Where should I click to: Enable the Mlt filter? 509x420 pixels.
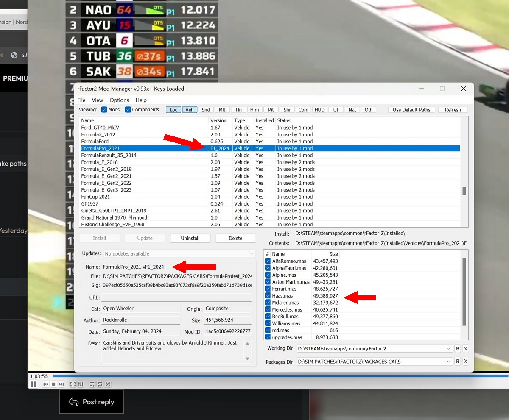pyautogui.click(x=222, y=110)
